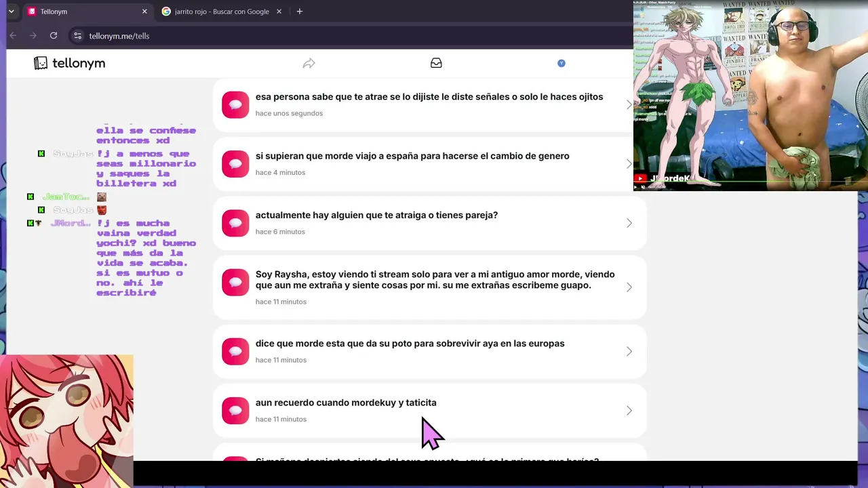868x488 pixels.
Task: Click the address bar showing tellonym.me/tells
Action: pyautogui.click(x=349, y=35)
